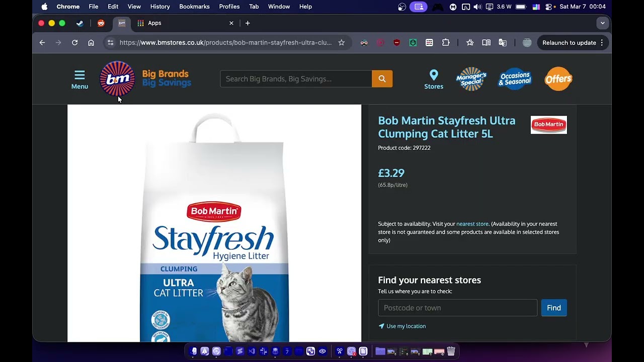Click the Google Translate toolbar icon
644x362 pixels.
click(x=503, y=43)
